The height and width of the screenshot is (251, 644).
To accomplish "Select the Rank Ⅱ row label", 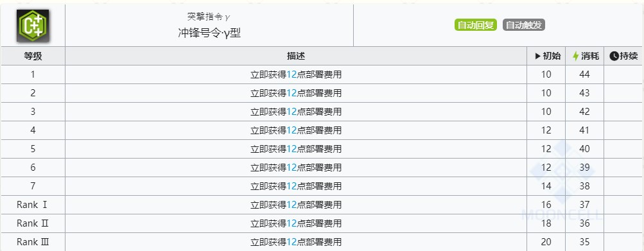I will pos(33,223).
